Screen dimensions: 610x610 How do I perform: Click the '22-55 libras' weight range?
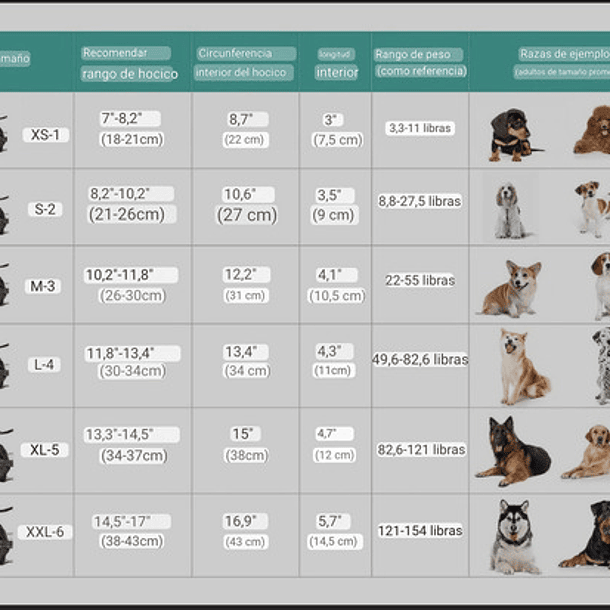(420, 280)
